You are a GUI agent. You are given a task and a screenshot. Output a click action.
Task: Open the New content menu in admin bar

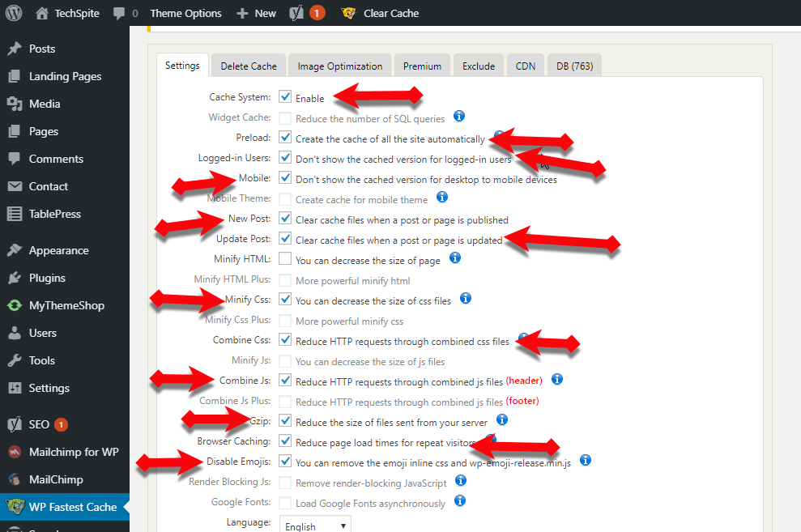coord(256,13)
